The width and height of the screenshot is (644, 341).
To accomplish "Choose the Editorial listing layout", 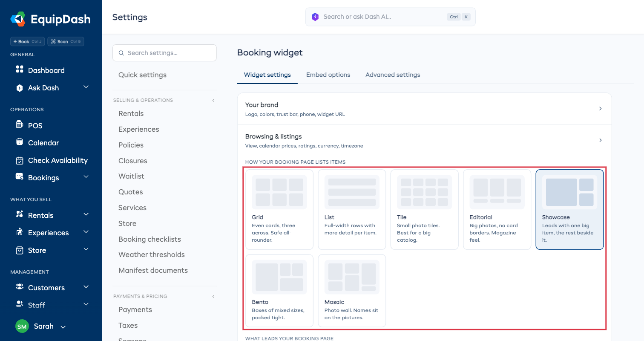I will [497, 209].
